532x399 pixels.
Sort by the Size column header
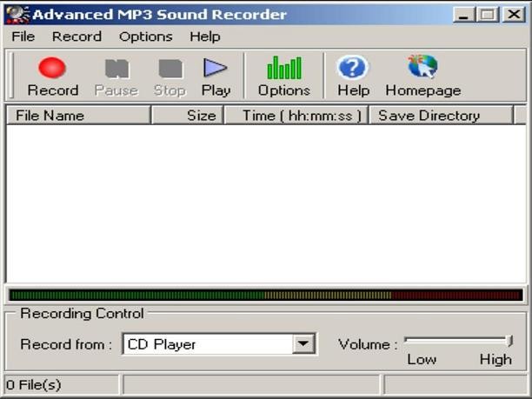point(187,116)
